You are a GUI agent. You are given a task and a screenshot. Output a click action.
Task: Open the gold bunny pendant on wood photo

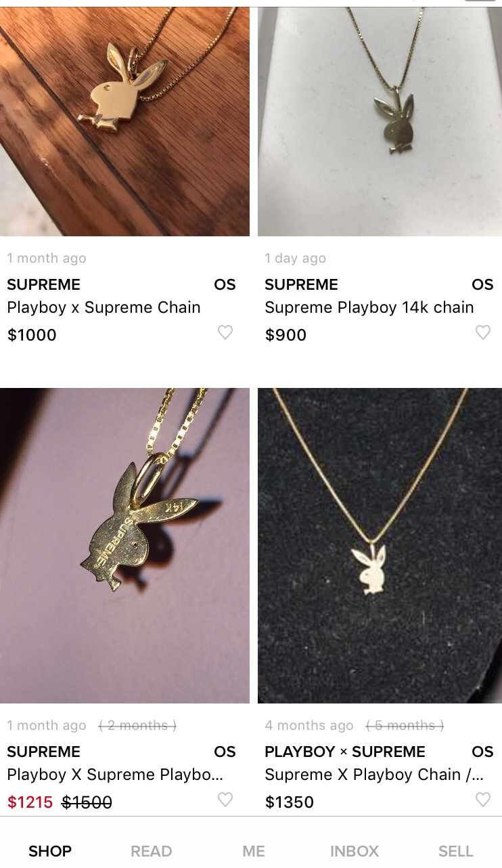point(124,121)
